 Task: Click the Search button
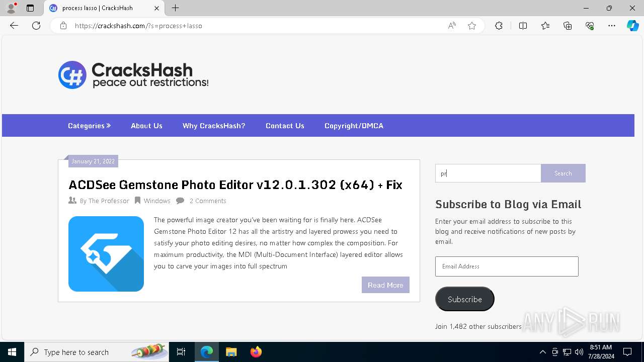pos(563,173)
